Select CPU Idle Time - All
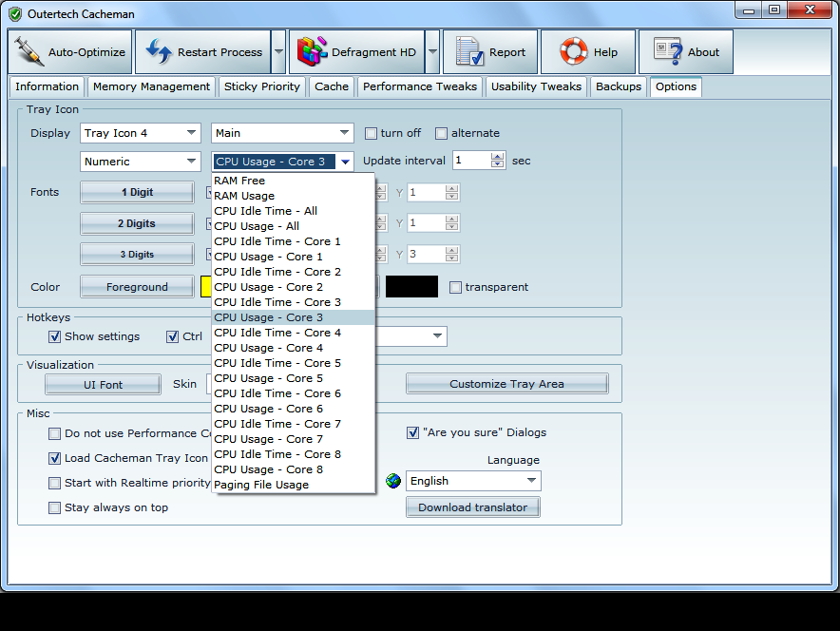 [293, 211]
